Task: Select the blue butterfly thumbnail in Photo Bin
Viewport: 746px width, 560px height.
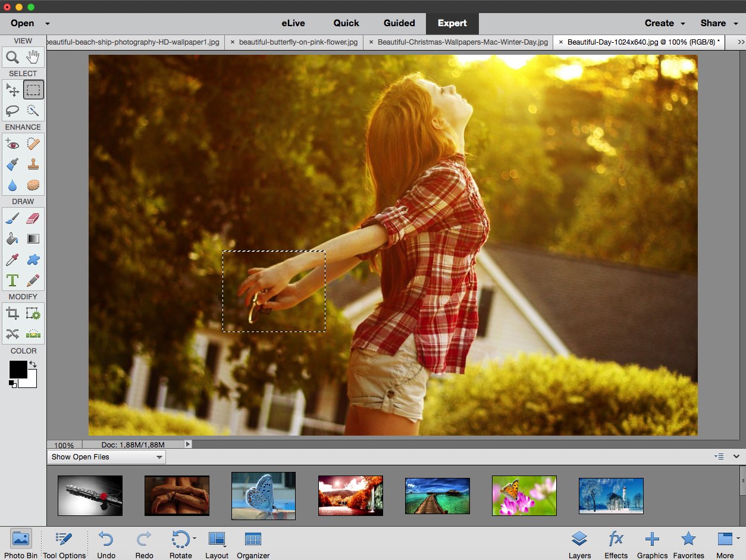Action: pyautogui.click(x=263, y=496)
